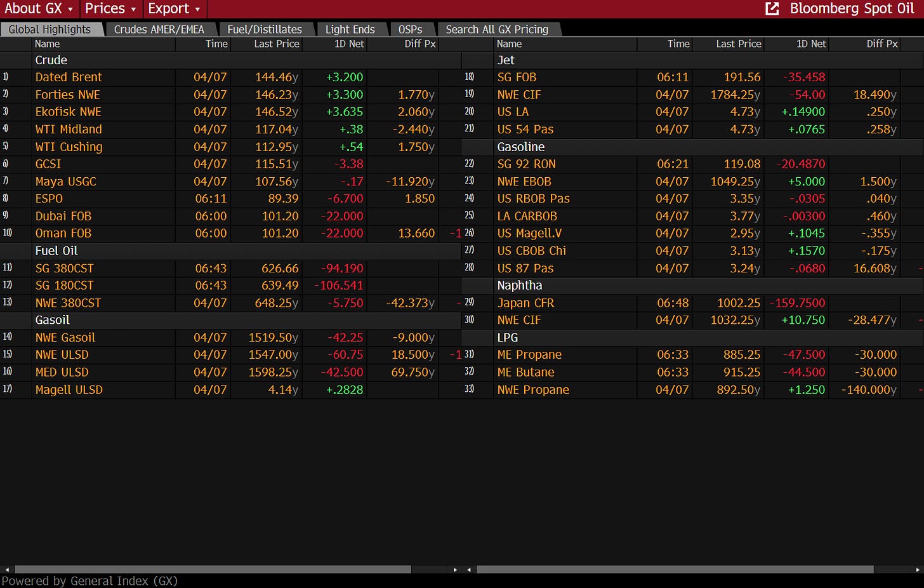Open SG 380CST fuel oil entry
This screenshot has height=588, width=924.
tap(231, 268)
